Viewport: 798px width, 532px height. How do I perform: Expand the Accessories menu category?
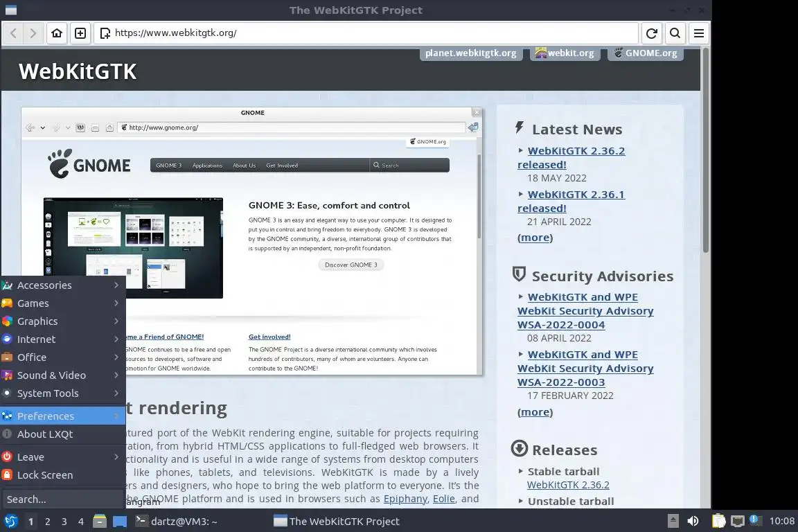pos(62,285)
